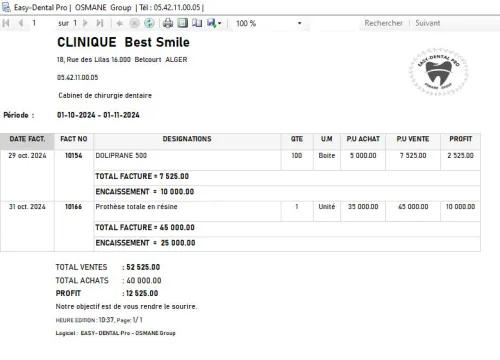The image size is (500, 360).
Task: Click the Logiciel EASY-DENTAL Pro footer line
Action: tap(115, 333)
